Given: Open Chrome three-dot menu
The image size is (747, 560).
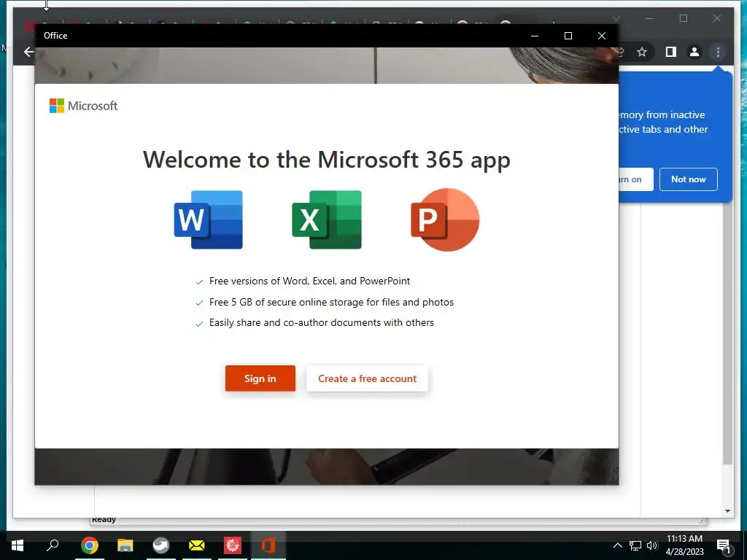Looking at the screenshot, I should point(718,52).
